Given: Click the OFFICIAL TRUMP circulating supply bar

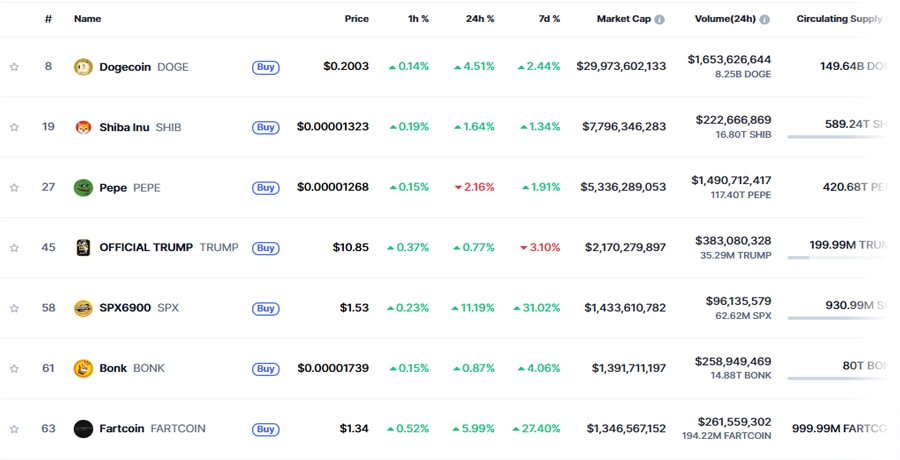Looking at the screenshot, I should [x=836, y=257].
